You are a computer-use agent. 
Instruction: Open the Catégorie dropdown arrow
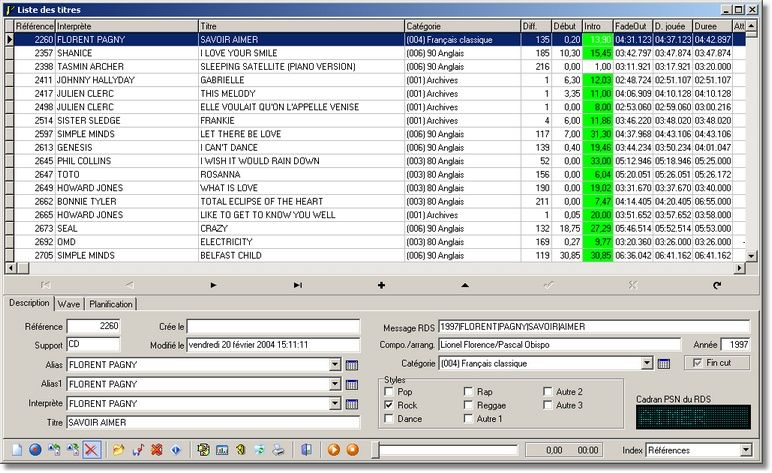click(647, 364)
